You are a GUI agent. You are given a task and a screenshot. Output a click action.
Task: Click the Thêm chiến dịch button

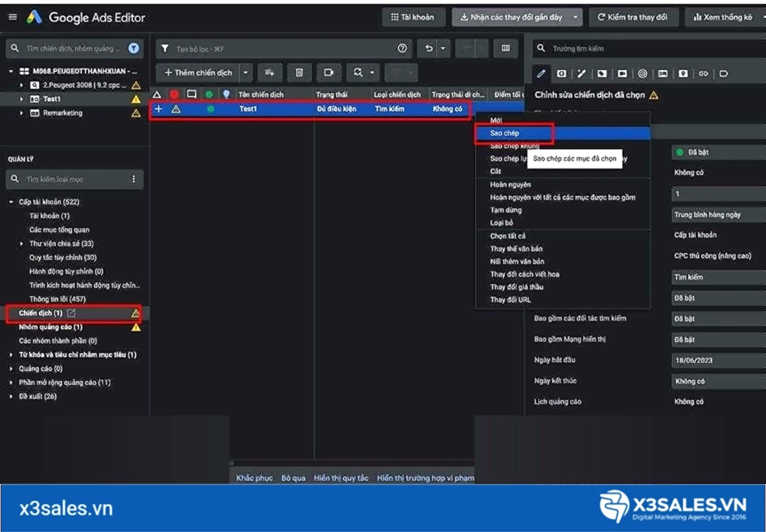198,73
